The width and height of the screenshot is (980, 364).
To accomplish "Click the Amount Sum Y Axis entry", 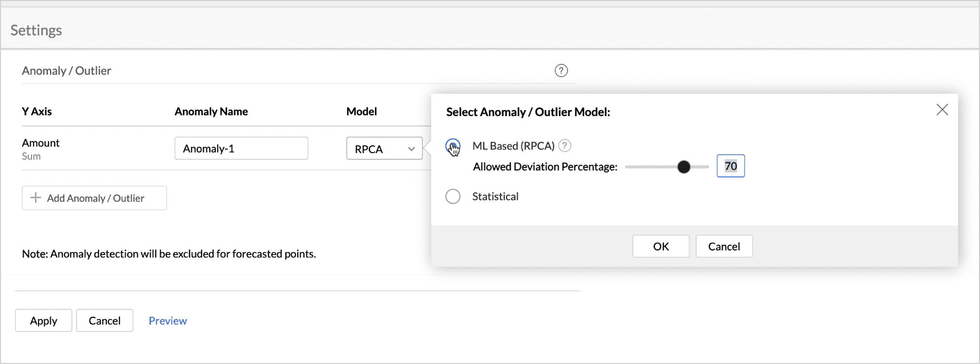I will pyautogui.click(x=41, y=149).
